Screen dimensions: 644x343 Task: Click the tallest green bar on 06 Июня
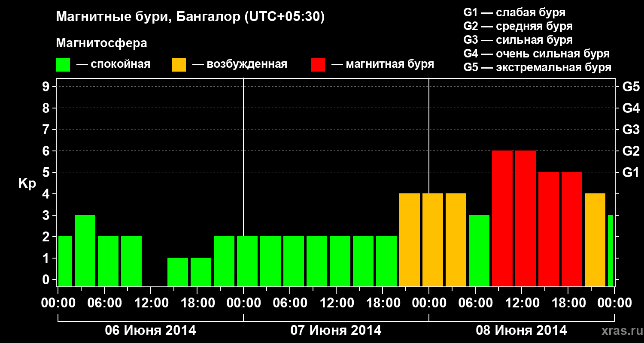pyautogui.click(x=85, y=250)
